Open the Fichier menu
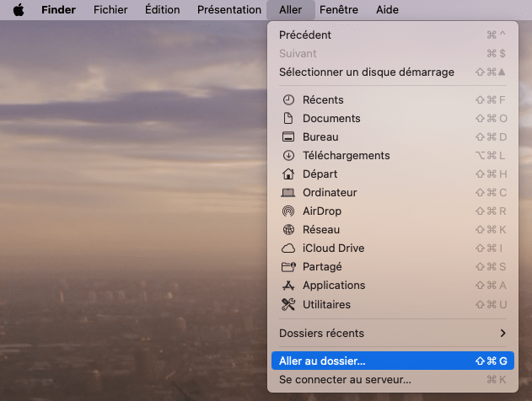532x401 pixels. (x=111, y=10)
